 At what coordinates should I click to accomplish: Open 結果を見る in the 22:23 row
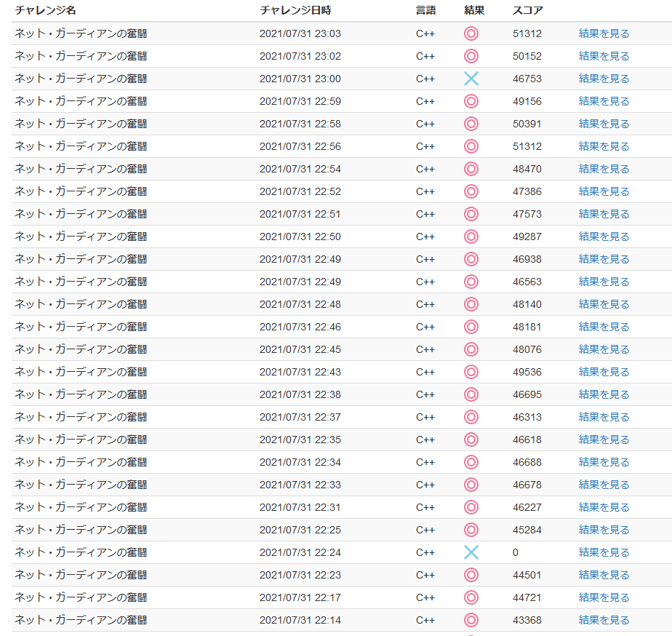pyautogui.click(x=604, y=575)
